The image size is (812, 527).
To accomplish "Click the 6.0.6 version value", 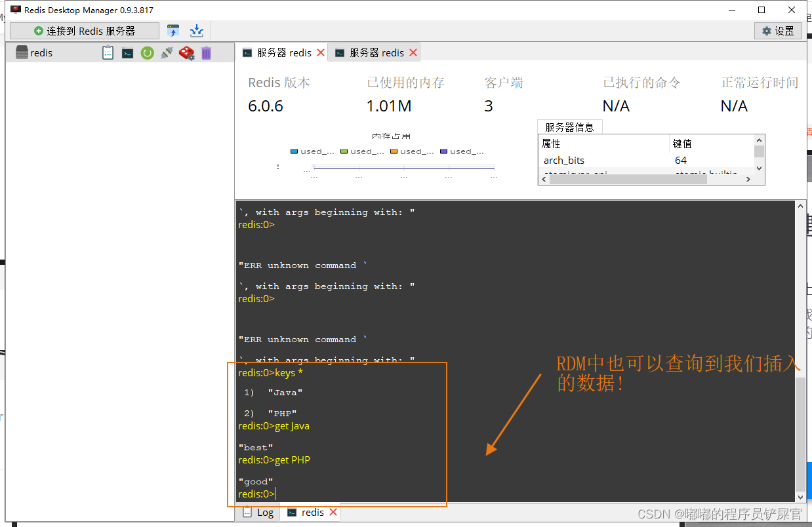I will (x=266, y=106).
